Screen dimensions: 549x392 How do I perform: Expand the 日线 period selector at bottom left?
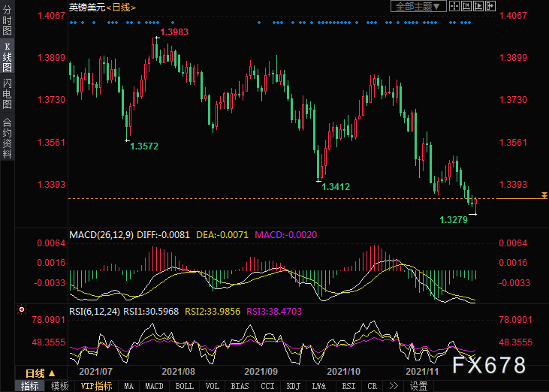[x=40, y=373]
